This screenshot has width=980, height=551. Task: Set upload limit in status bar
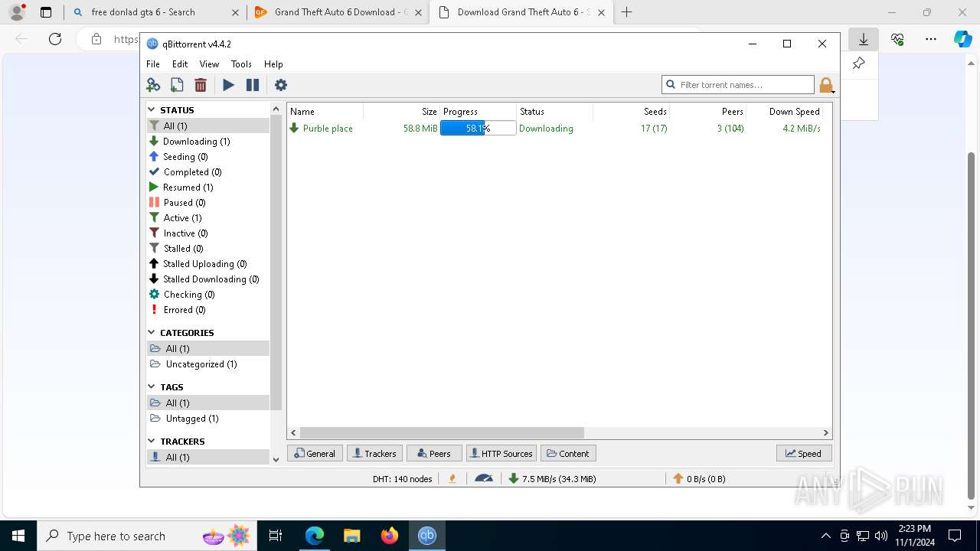coord(699,478)
